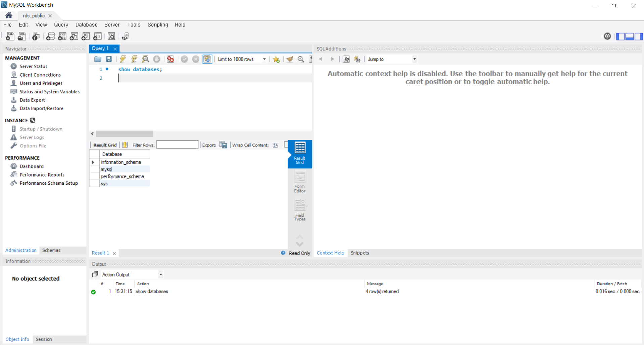644x345 pixels.
Task: Create a new SQL tab for queries
Action: click(10, 36)
